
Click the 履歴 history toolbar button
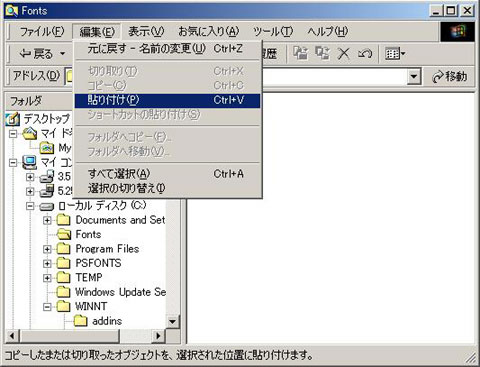[x=270, y=53]
